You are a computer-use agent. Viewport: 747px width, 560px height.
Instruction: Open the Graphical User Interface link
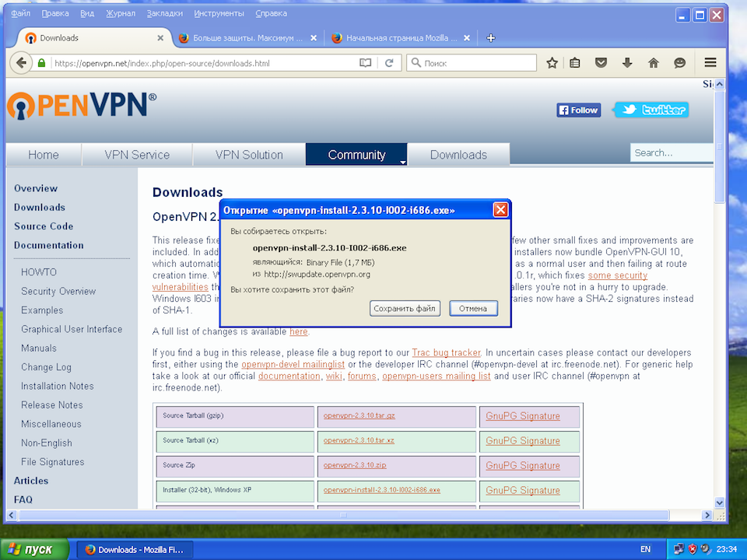[72, 329]
